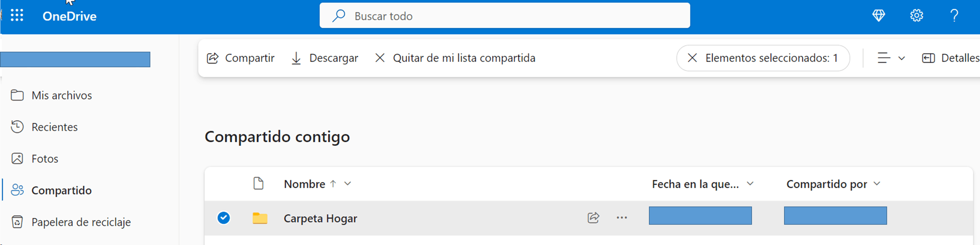Image resolution: width=980 pixels, height=245 pixels.
Task: Open the settings gear icon
Action: [x=916, y=16]
